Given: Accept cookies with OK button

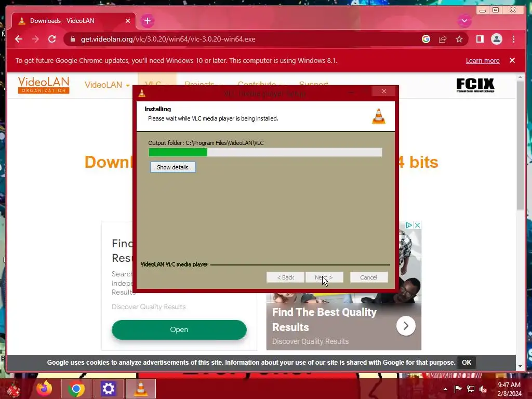Looking at the screenshot, I should 467,362.
